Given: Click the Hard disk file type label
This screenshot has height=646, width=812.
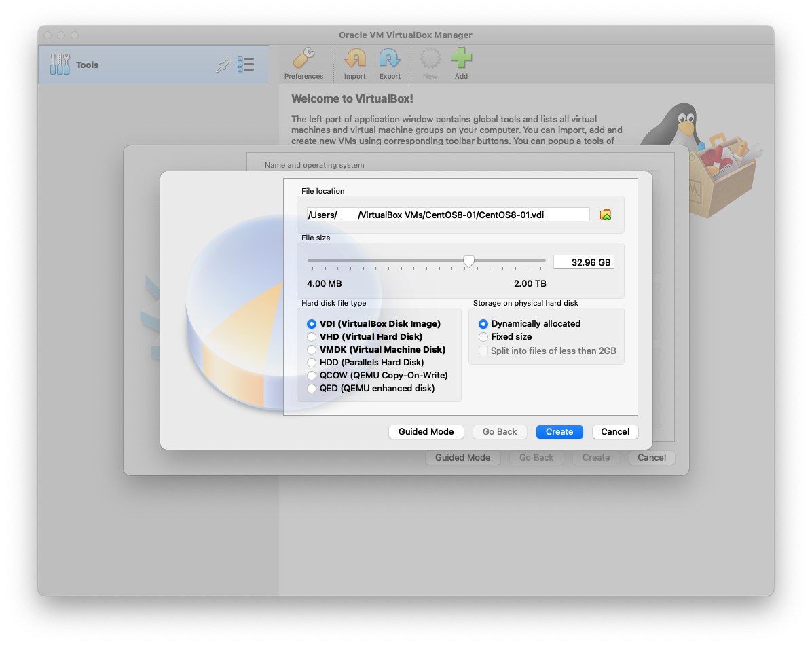Looking at the screenshot, I should [x=333, y=303].
